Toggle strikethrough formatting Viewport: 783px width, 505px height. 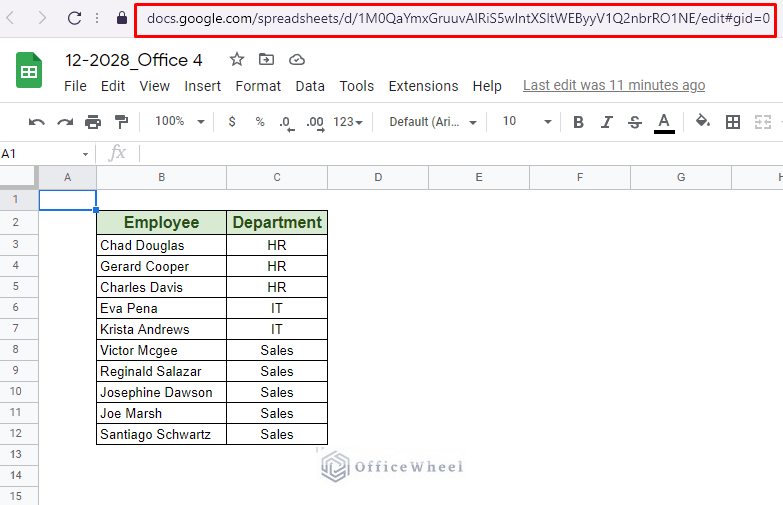pyautogui.click(x=634, y=122)
